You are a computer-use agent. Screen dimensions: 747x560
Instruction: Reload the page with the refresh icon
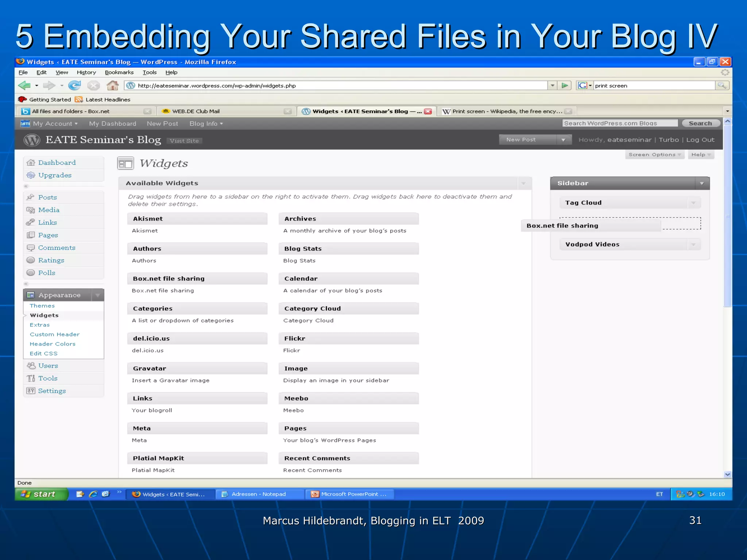74,86
